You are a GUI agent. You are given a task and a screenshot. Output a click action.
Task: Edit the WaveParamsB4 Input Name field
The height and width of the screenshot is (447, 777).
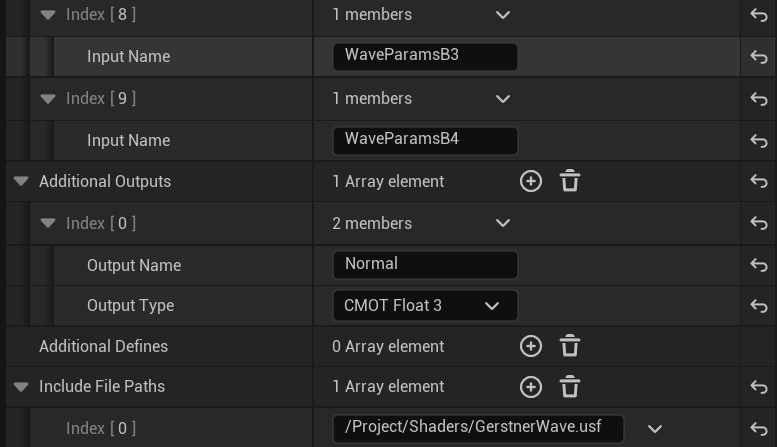pyautogui.click(x=425, y=140)
